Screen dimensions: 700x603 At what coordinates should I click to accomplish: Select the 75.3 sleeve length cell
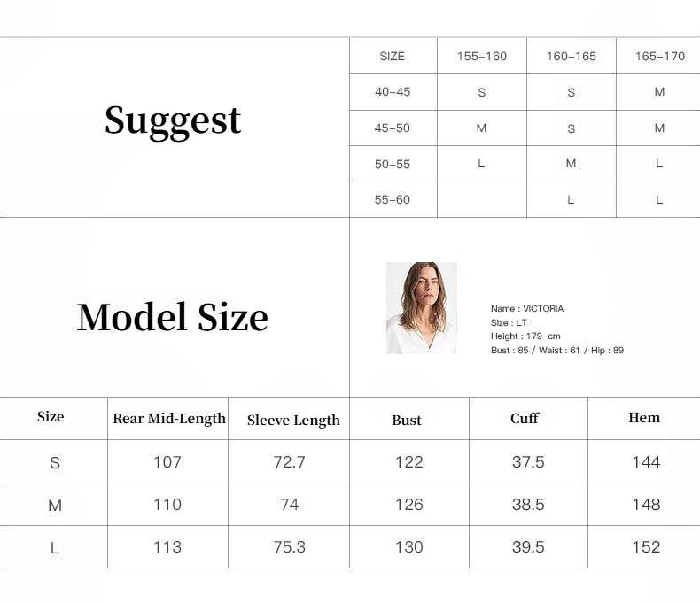point(290,547)
